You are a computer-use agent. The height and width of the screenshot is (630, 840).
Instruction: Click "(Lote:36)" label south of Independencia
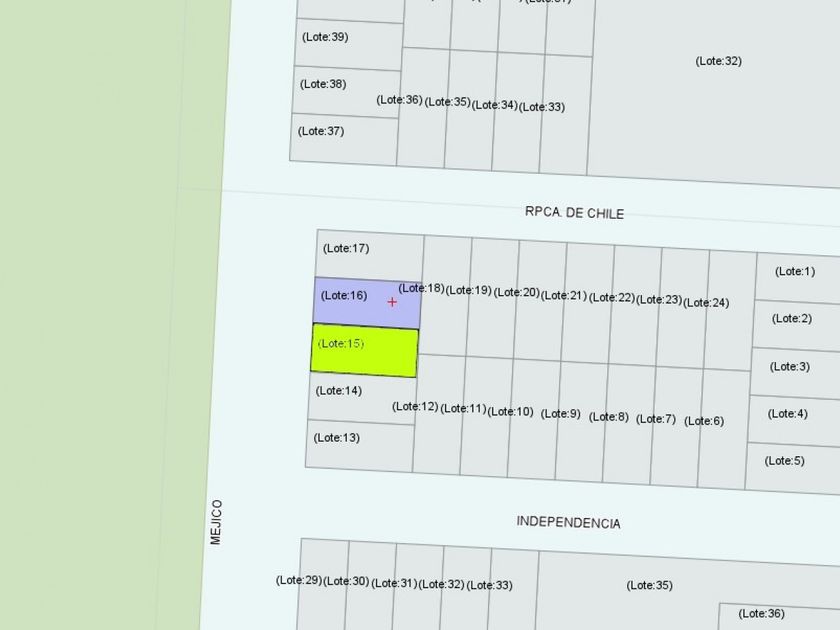(761, 614)
